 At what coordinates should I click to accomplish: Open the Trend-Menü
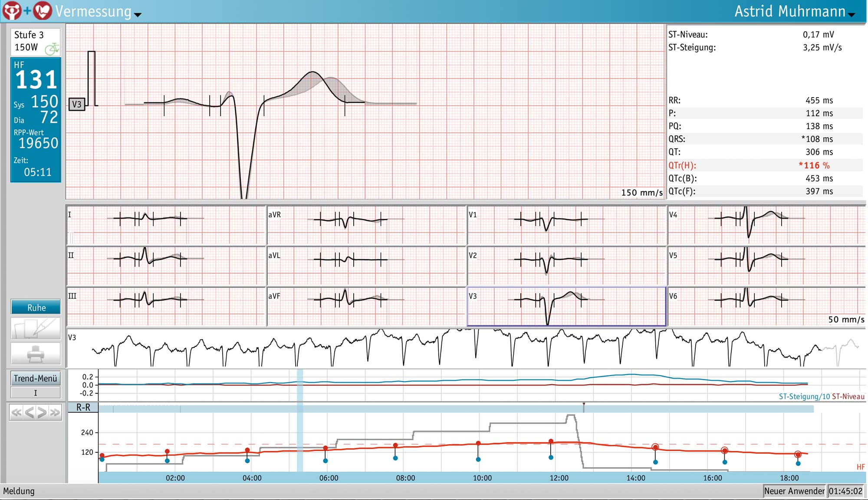click(x=36, y=378)
